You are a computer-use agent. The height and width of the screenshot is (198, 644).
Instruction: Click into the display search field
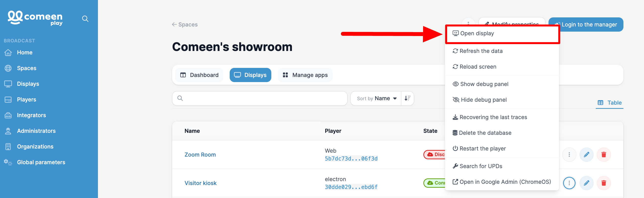(260, 98)
